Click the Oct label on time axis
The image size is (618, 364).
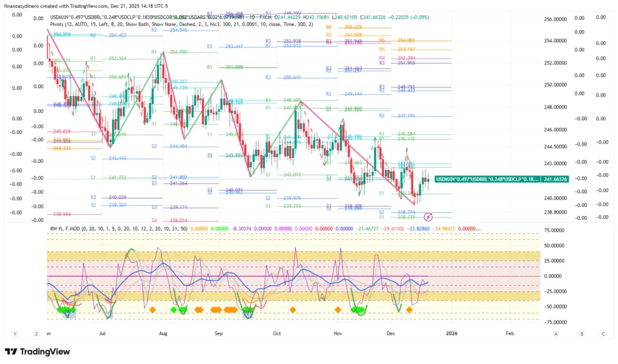pos(277,333)
